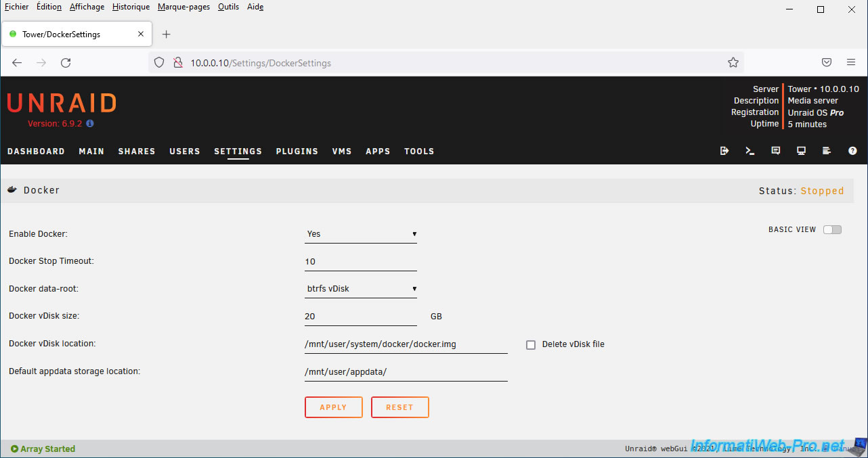The height and width of the screenshot is (458, 868).
Task: Click the Apply button
Action: [x=333, y=407]
